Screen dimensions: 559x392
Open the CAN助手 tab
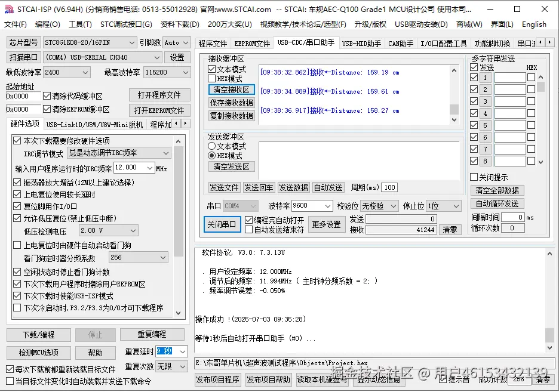point(400,44)
